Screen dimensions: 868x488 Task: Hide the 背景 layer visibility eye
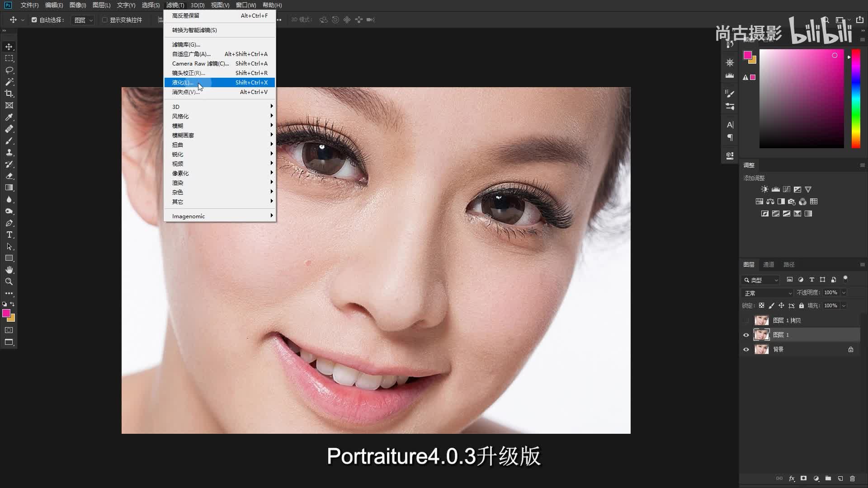(746, 349)
